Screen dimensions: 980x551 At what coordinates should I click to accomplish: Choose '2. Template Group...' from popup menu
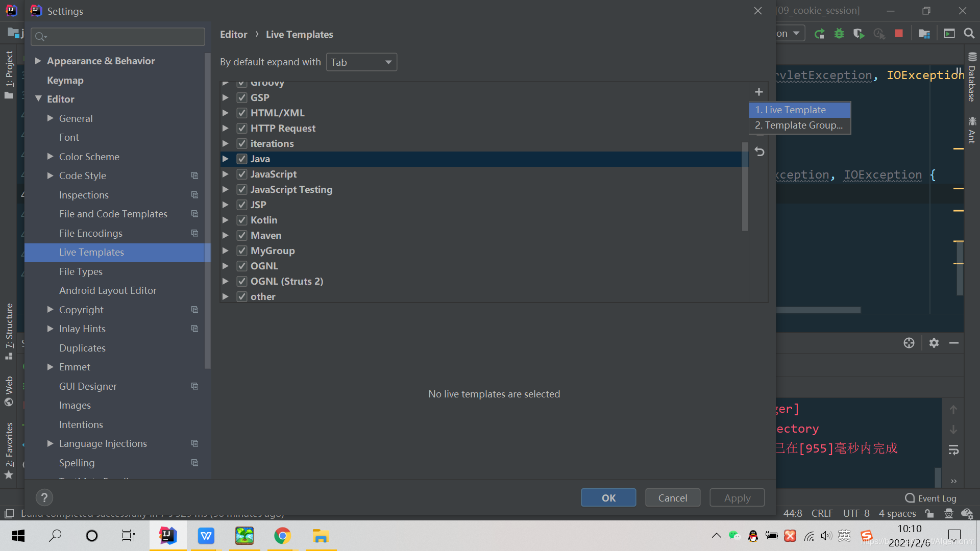click(x=800, y=125)
